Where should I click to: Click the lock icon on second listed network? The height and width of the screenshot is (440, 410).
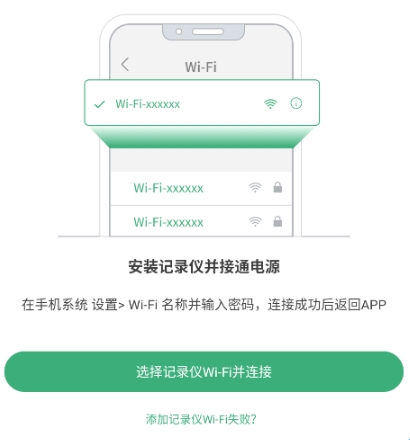(278, 221)
